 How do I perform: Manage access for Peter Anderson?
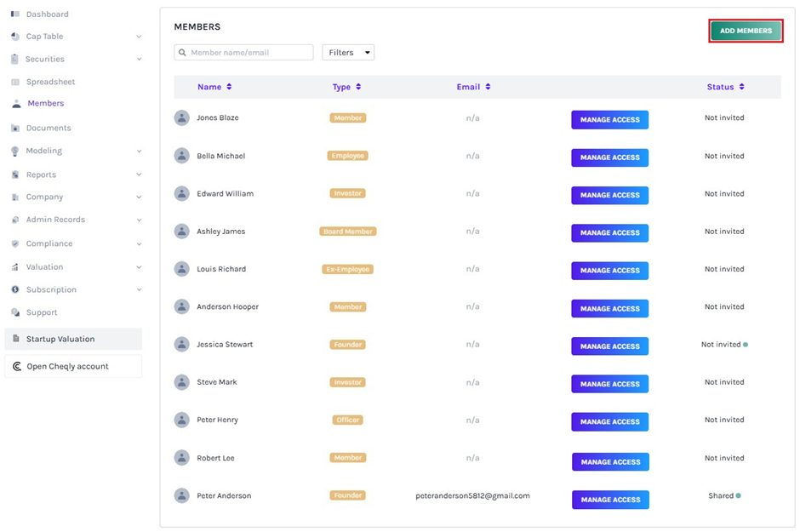pyautogui.click(x=610, y=501)
